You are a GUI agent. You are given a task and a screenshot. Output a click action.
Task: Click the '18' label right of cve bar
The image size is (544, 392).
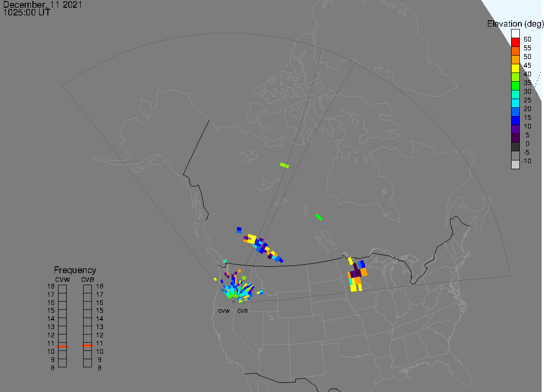tap(100, 286)
